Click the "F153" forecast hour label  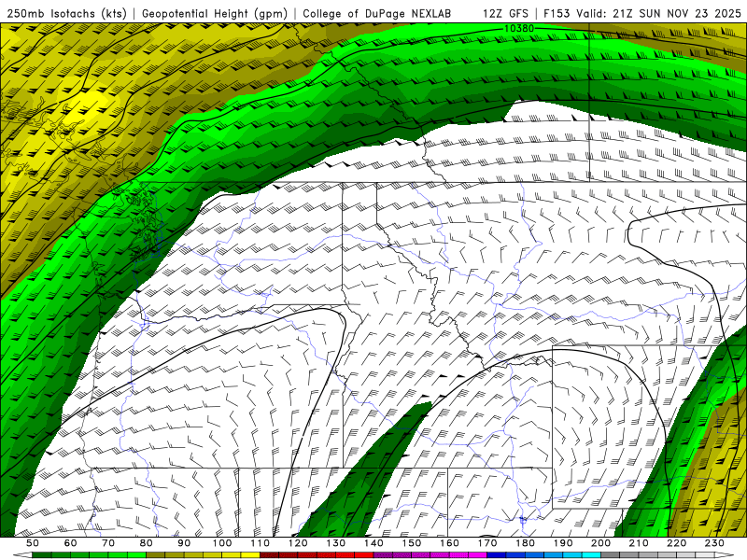click(x=557, y=13)
